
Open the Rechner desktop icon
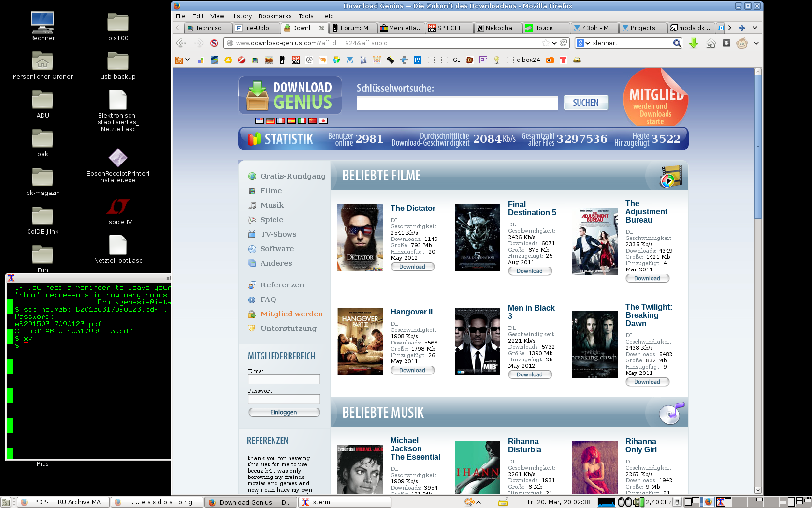pyautogui.click(x=43, y=27)
